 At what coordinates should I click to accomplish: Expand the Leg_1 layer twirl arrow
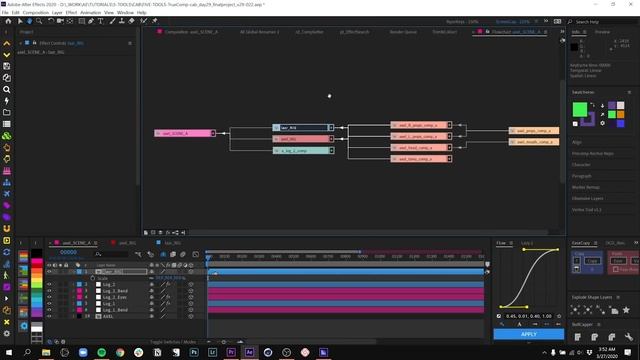point(73,304)
